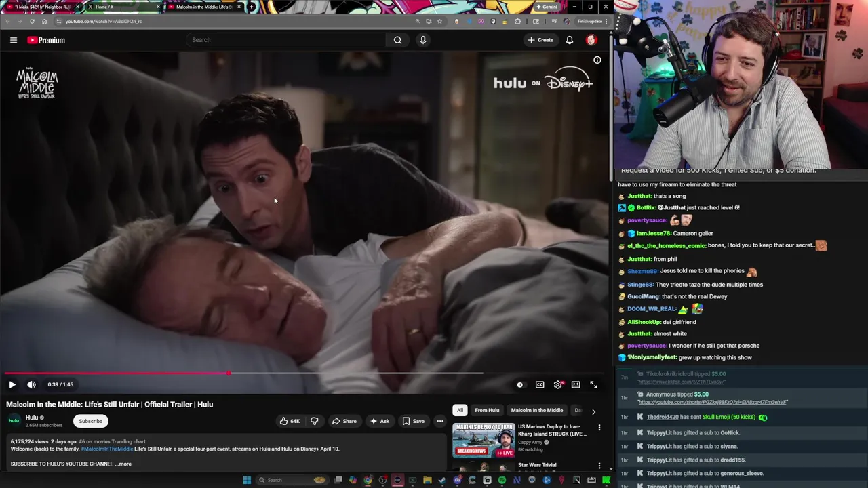Click Thedroid420 username in event feed
The width and height of the screenshot is (868, 488).
tap(663, 417)
